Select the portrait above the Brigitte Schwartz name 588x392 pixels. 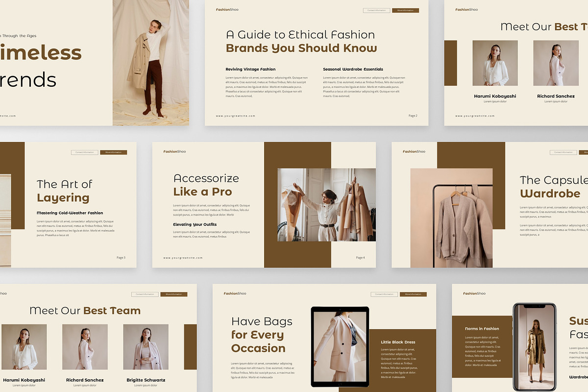click(146, 347)
